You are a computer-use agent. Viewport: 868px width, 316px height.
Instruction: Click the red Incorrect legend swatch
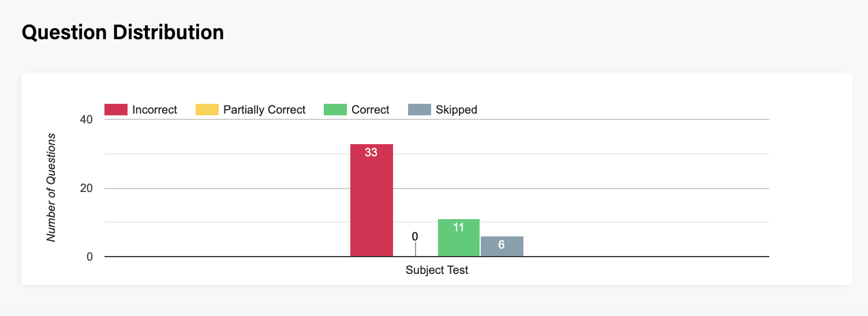tap(115, 110)
